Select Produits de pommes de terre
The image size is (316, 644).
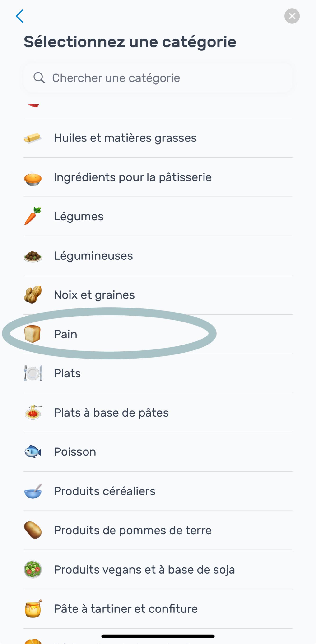(x=133, y=530)
